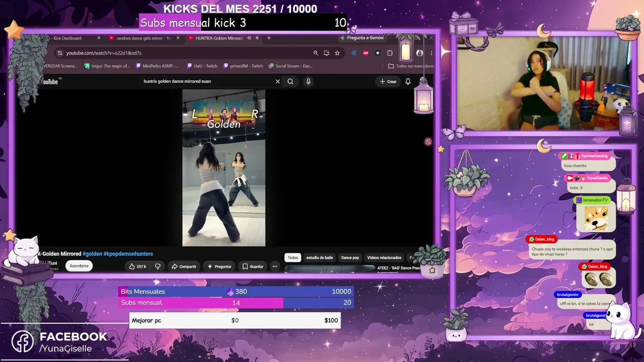Focus the youtube.com address bar URL
644x362 pixels.
point(104,53)
